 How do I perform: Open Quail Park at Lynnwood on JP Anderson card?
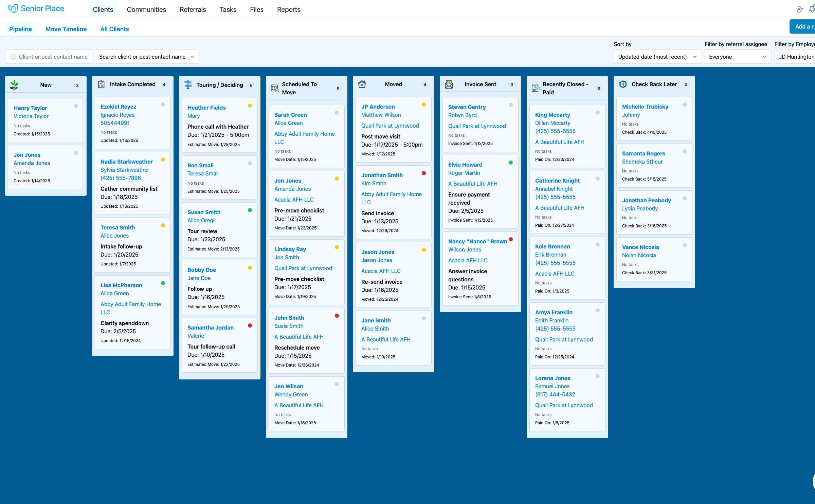pos(390,126)
